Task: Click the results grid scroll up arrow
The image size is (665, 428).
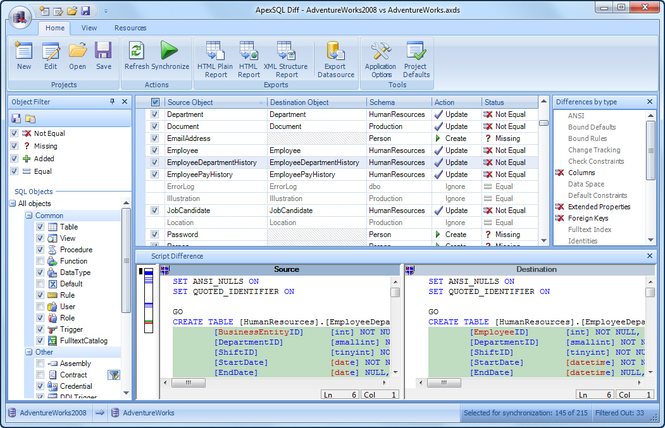Action: tap(544, 102)
